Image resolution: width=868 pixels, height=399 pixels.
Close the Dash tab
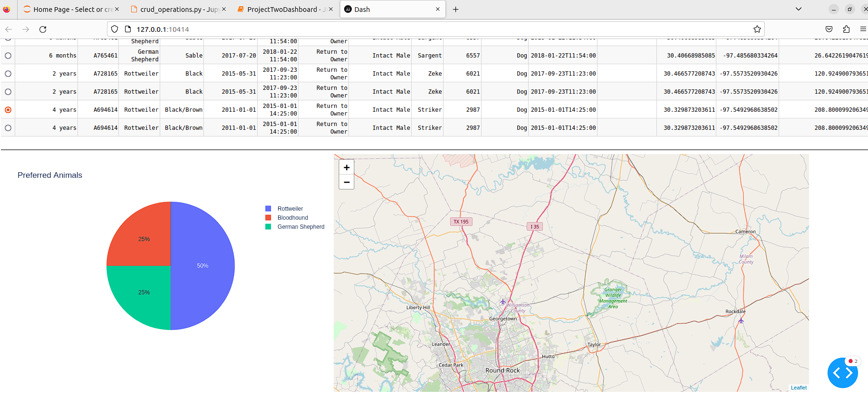[x=438, y=9]
